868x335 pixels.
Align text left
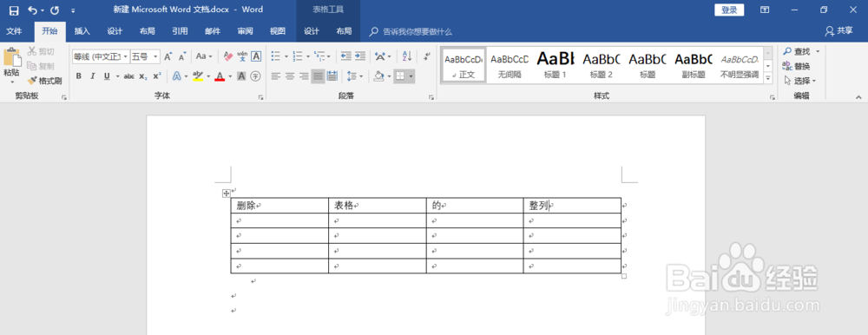(275, 76)
